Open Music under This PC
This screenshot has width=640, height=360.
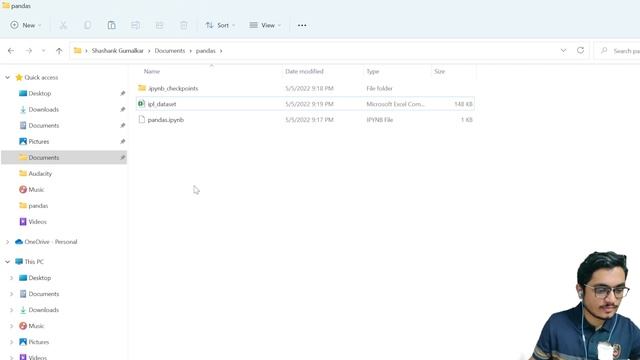pos(36,326)
